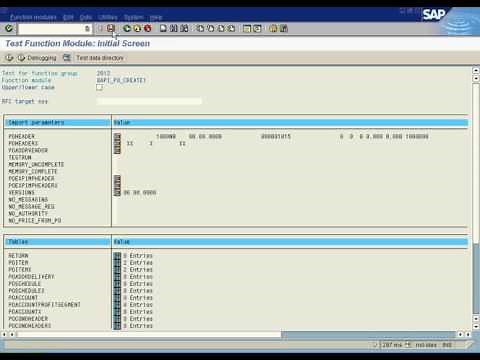The image size is (480, 360).
Task: Open table icon for POACCOUNT entries
Action: [117, 298]
